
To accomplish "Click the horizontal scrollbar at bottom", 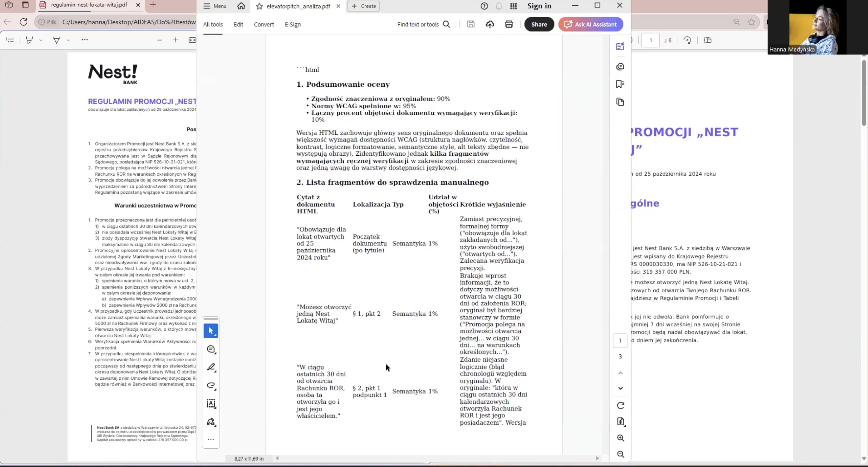I will pyautogui.click(x=437, y=458).
